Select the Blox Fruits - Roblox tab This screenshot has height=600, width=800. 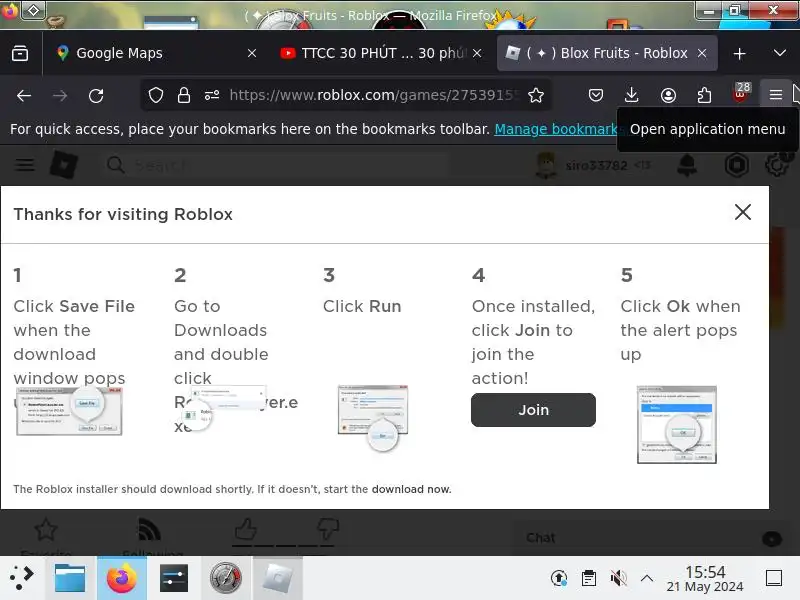point(607,53)
